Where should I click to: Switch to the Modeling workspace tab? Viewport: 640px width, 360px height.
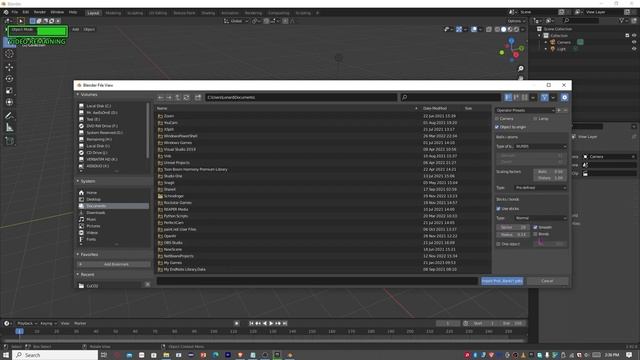(113, 13)
